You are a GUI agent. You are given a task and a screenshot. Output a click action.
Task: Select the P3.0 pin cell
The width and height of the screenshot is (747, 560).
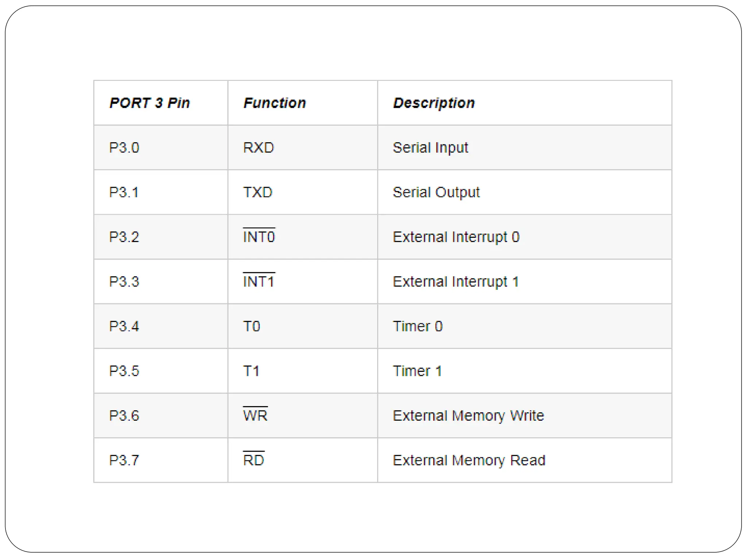click(124, 148)
